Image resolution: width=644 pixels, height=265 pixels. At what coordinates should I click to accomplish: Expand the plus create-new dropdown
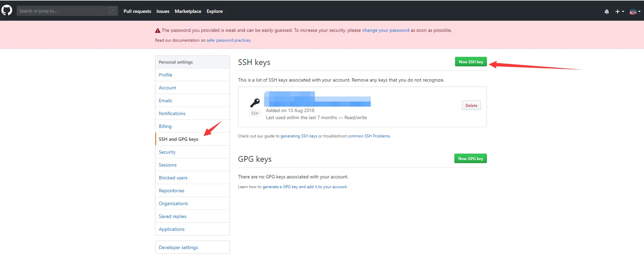(619, 12)
